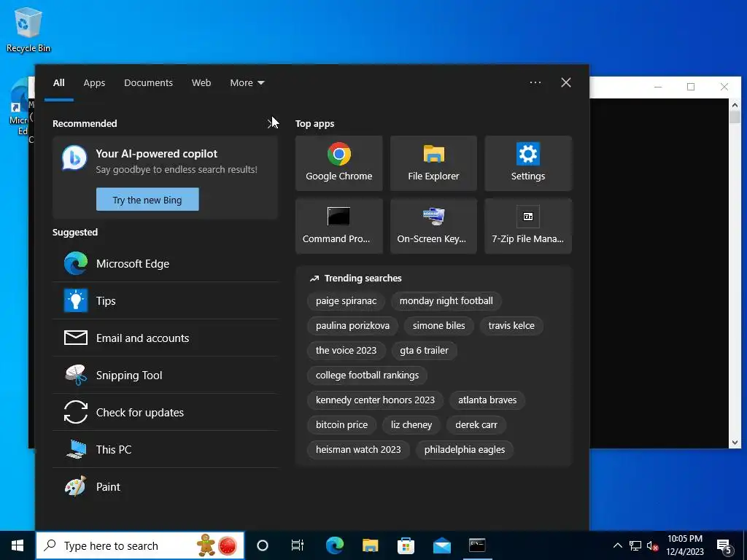The width and height of the screenshot is (747, 560).
Task: Click scroll-down arrow in Command Prompt window
Action: click(x=735, y=443)
